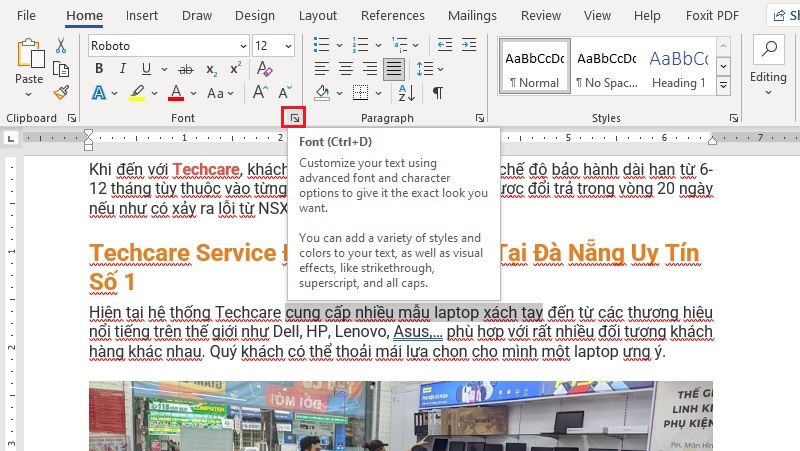
Task: Click the tab stop selector
Action: point(11,138)
